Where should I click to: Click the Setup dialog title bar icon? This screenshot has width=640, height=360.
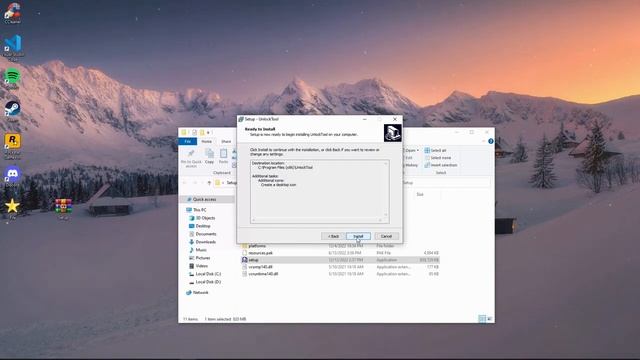pyautogui.click(x=241, y=119)
